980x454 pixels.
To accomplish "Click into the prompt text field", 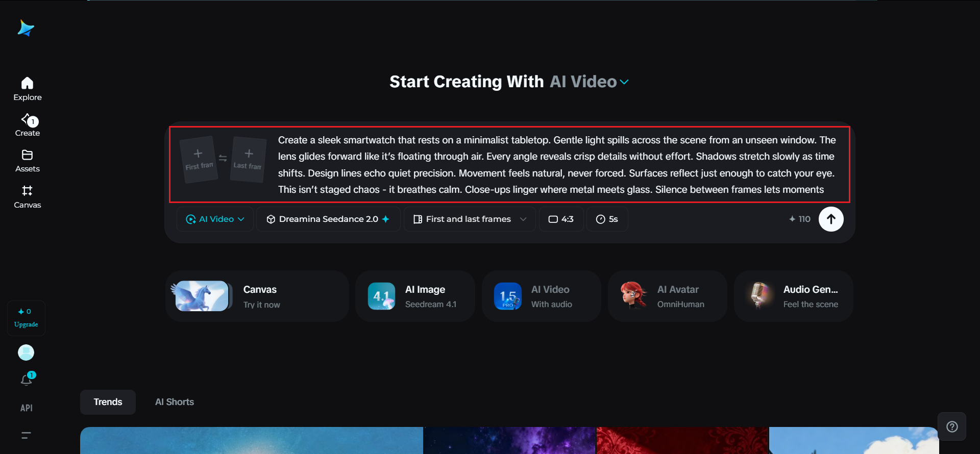I will pos(556,164).
